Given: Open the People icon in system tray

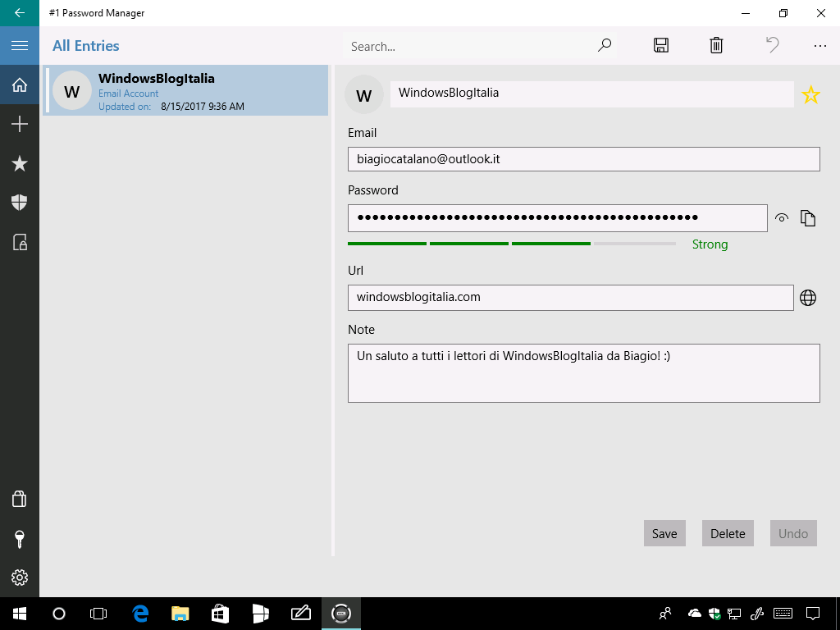Looking at the screenshot, I should 665,614.
